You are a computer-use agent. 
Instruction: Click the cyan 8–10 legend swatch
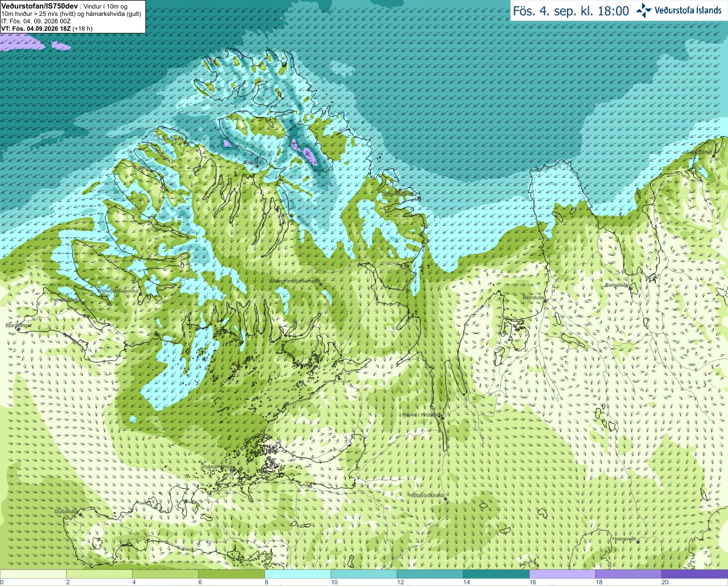point(297,574)
